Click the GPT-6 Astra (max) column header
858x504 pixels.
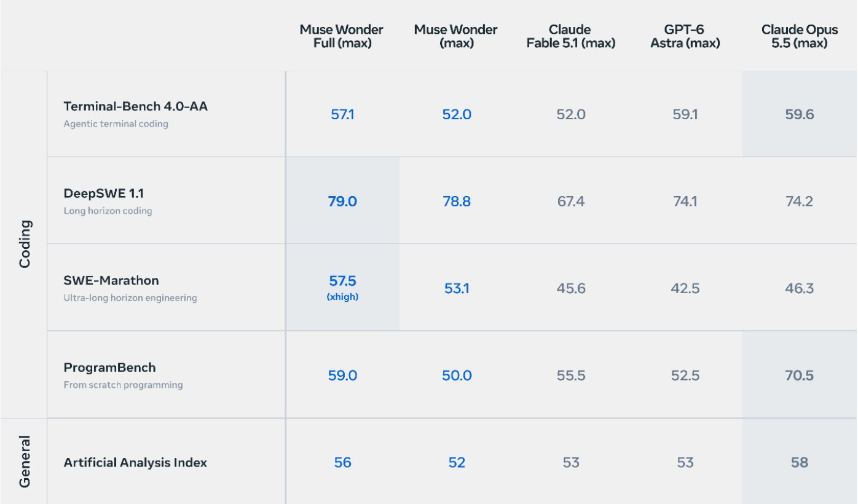tap(685, 36)
